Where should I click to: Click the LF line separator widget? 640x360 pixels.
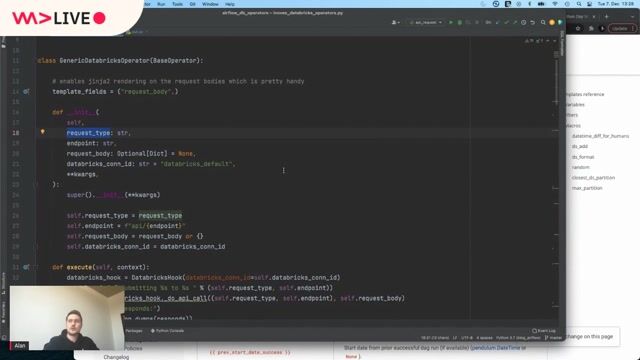(455, 338)
